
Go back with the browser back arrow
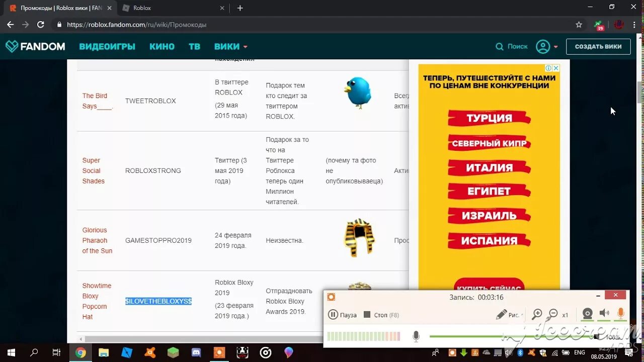[10, 25]
